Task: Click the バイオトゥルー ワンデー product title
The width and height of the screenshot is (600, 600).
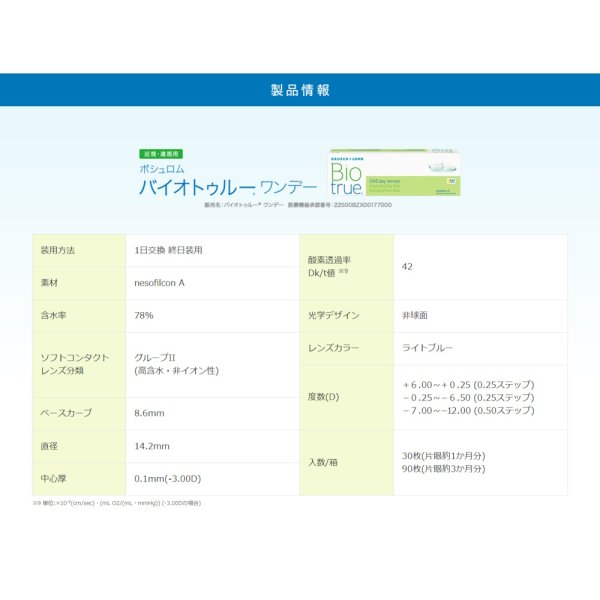Action: pos(228,188)
